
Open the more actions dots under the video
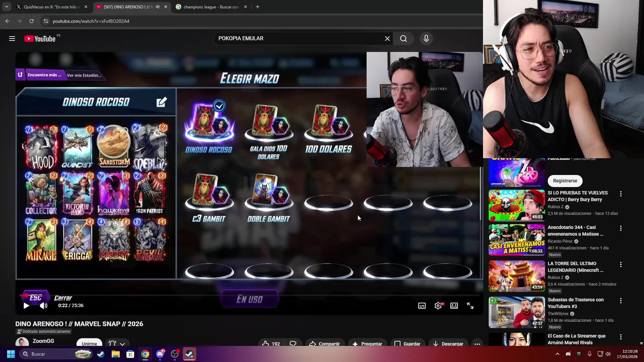477,344
